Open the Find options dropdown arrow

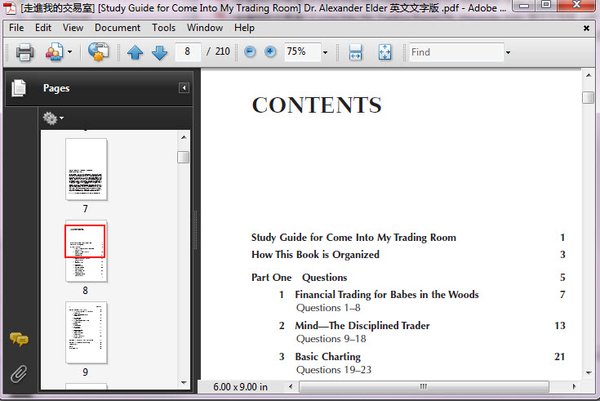click(x=508, y=52)
